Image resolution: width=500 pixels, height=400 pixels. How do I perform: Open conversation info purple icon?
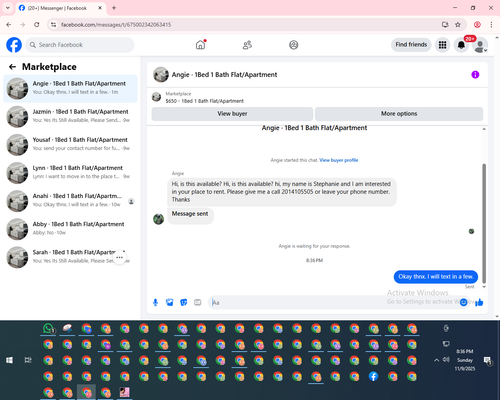click(x=475, y=75)
